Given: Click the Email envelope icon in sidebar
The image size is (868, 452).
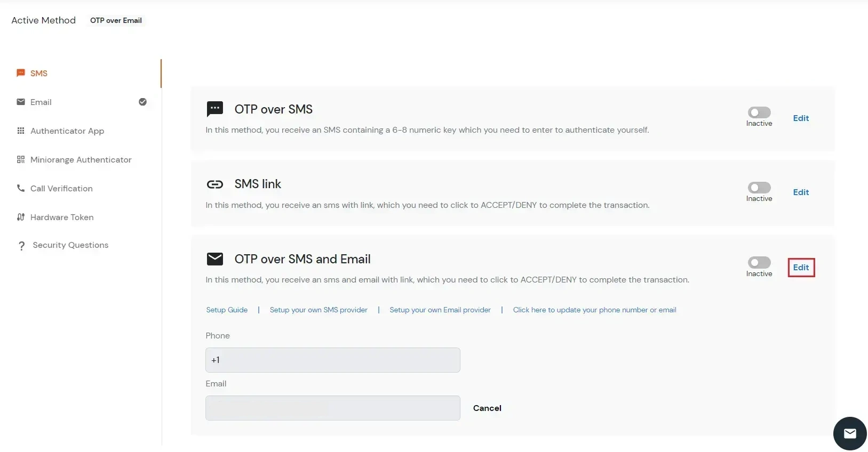Looking at the screenshot, I should click(21, 102).
